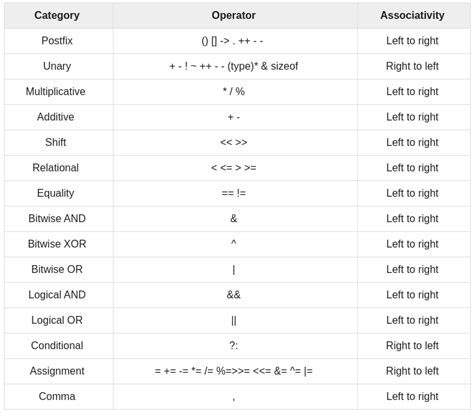Select the Relational category cell
474x413 pixels.
pyautogui.click(x=56, y=168)
